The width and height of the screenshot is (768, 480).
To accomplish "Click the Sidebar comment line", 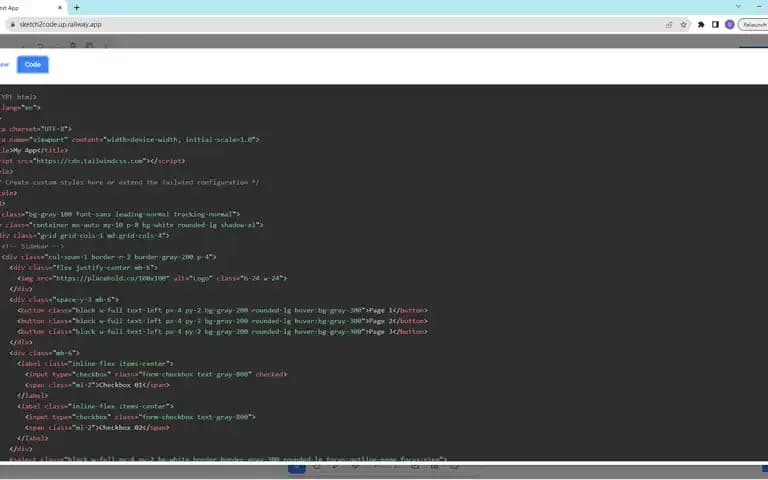I will (32, 246).
